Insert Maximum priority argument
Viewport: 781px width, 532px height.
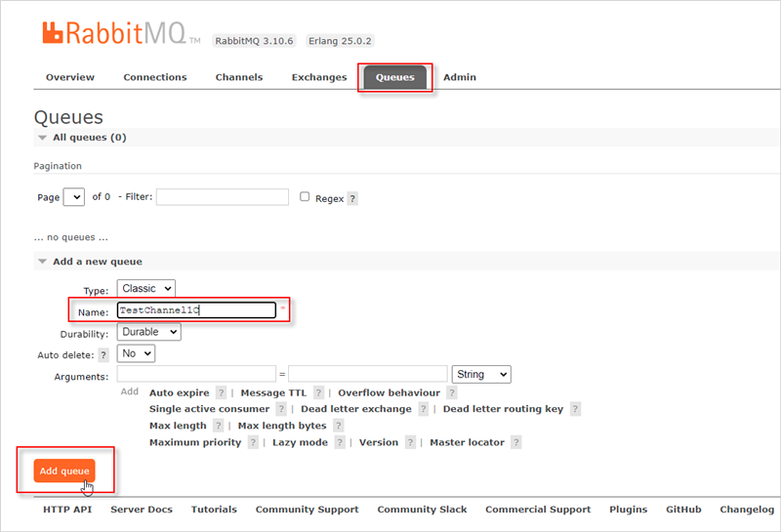click(x=195, y=442)
